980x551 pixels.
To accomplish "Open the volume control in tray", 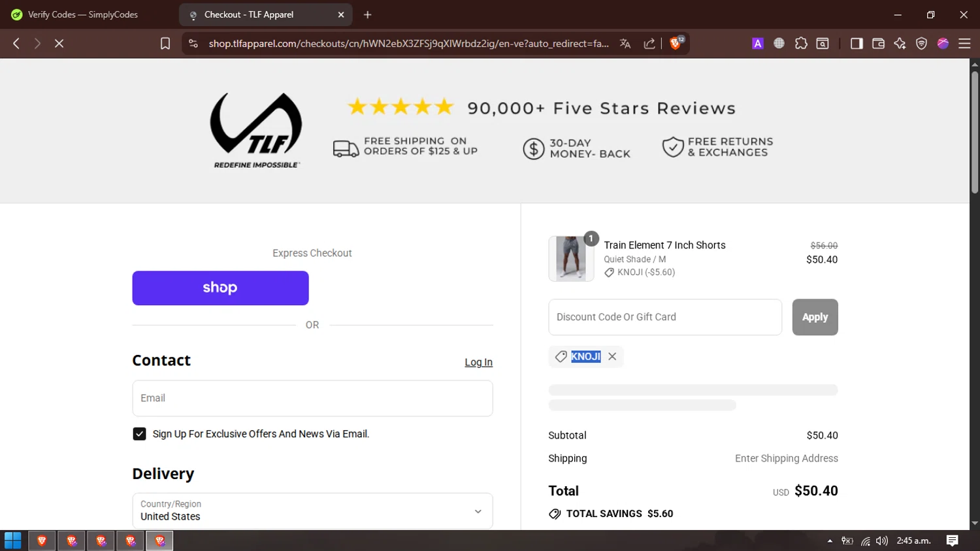I will (x=882, y=541).
